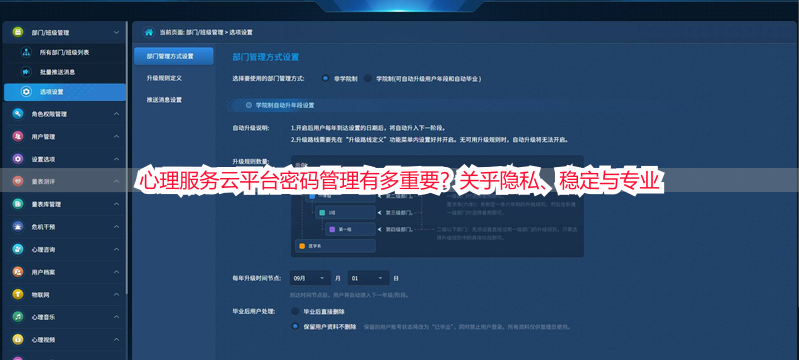This screenshot has height=360, width=799.
Task: Expand the 用户档案 chevron
Action: click(116, 272)
